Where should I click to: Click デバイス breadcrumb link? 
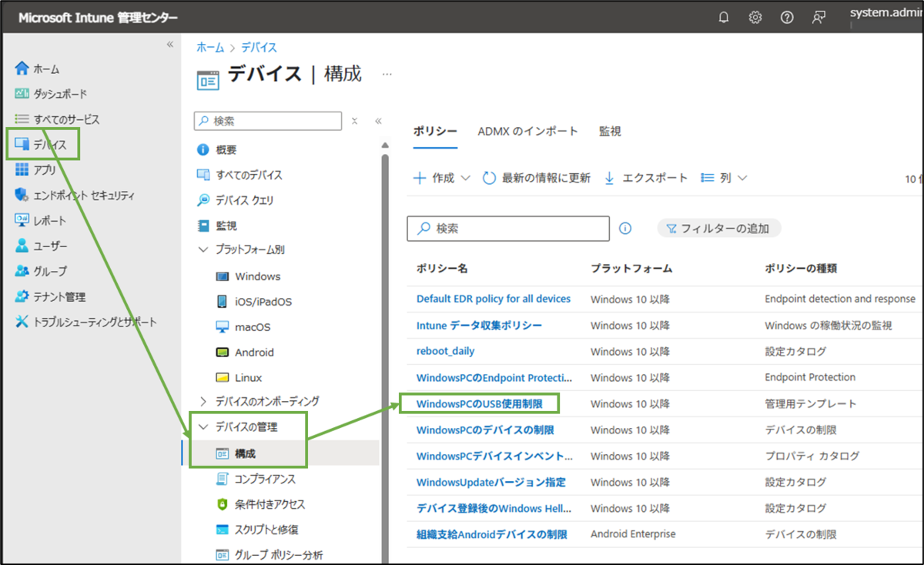point(259,48)
